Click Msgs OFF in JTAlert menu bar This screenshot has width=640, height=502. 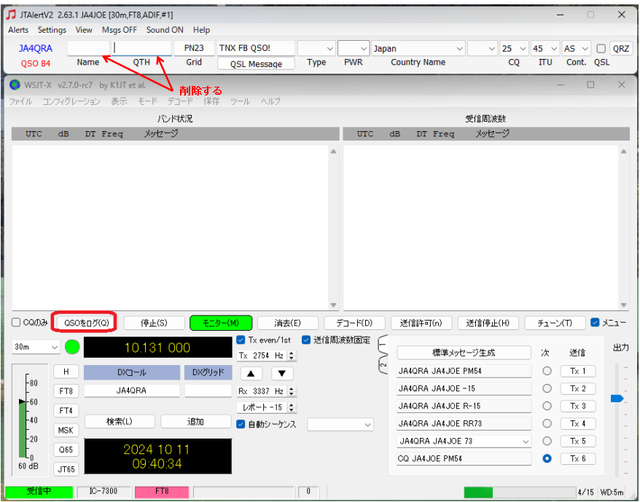(x=119, y=30)
